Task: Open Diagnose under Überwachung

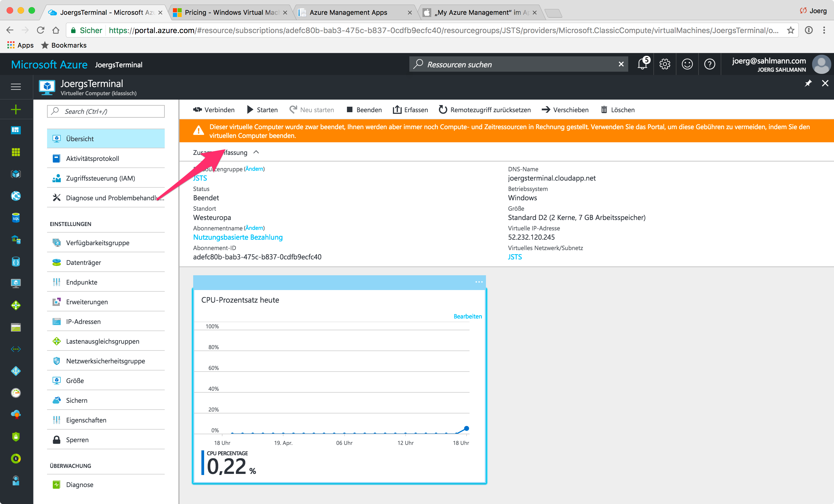Action: pos(106,485)
